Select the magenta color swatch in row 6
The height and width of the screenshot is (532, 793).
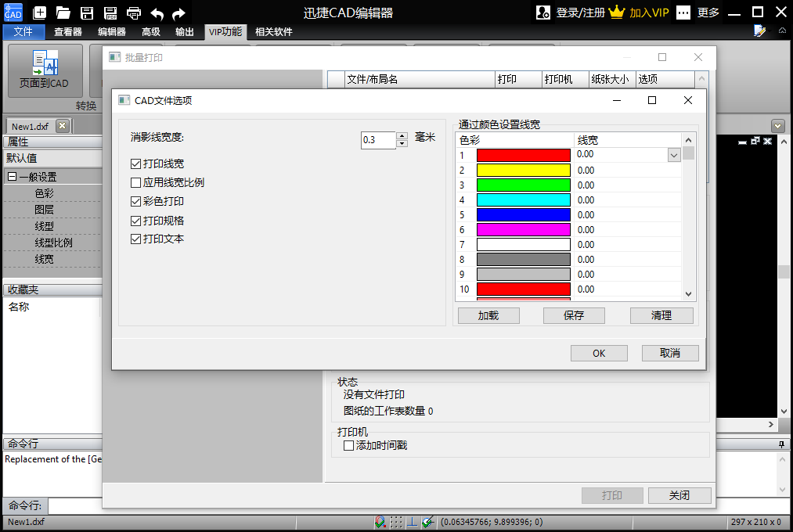[x=524, y=230]
